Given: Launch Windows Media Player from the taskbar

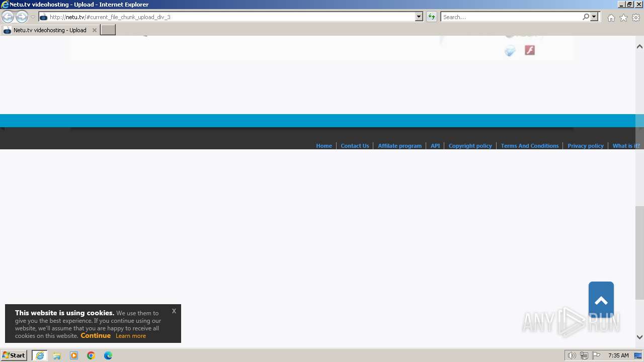Looking at the screenshot, I should click(74, 355).
